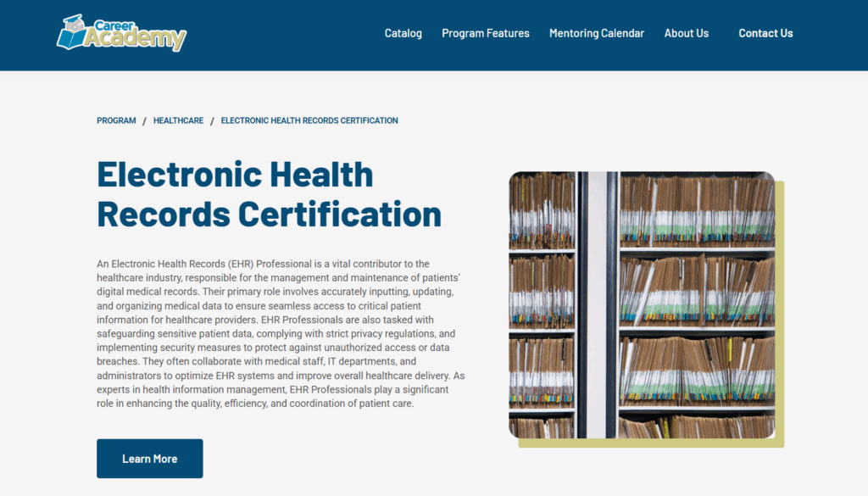Select the Electronic Health Records Certification breadcrumb

309,120
